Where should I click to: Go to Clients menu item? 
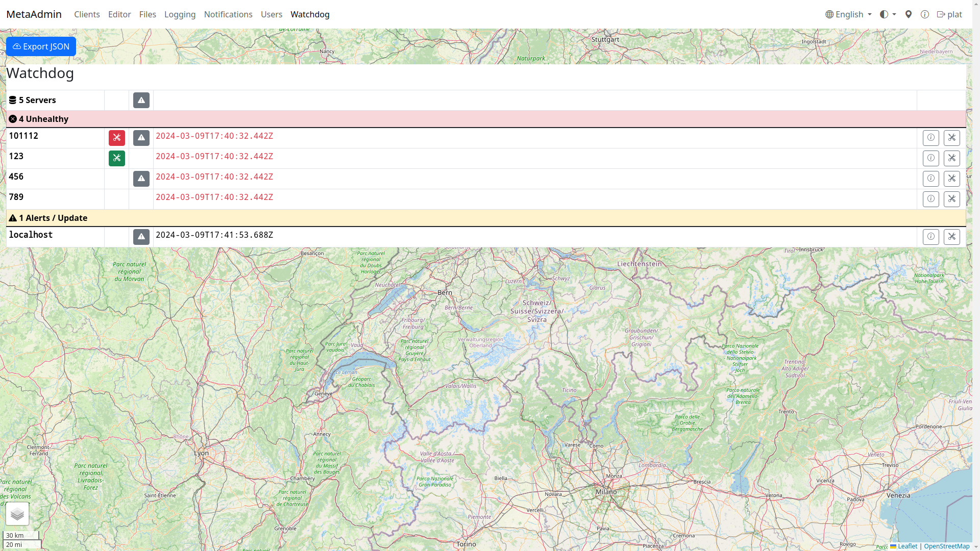click(87, 14)
